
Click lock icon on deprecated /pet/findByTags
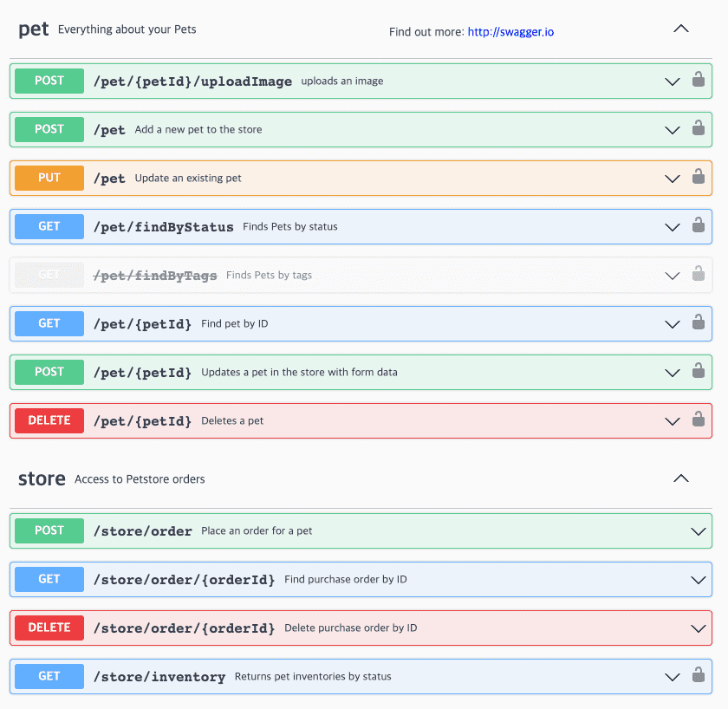[x=698, y=275]
